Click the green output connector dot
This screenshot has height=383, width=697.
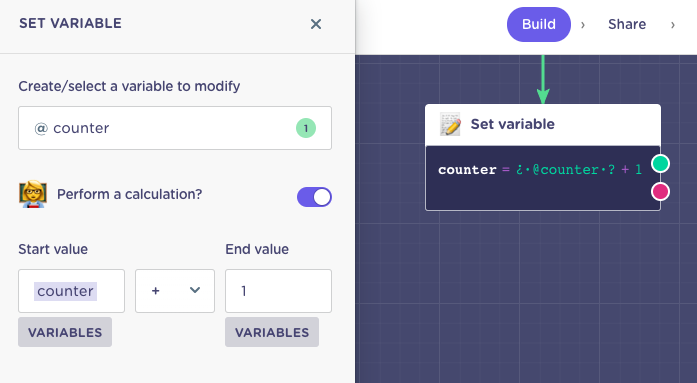pos(660,164)
